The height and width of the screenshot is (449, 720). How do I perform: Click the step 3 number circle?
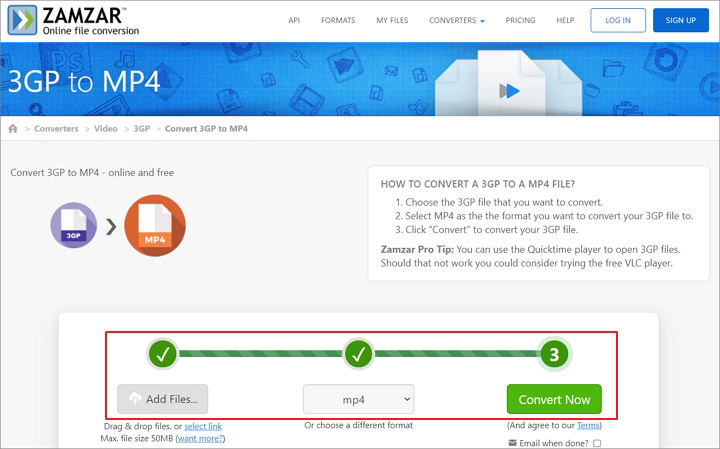point(554,354)
